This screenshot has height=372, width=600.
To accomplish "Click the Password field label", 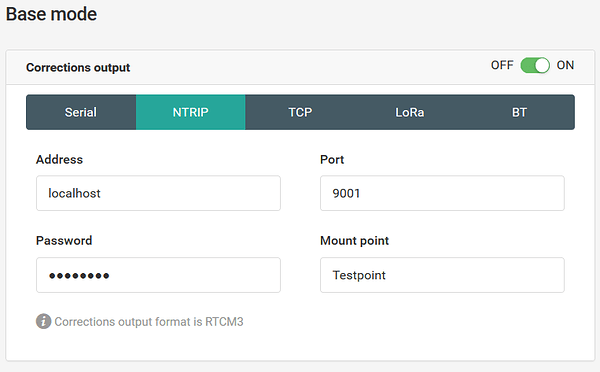I will pyautogui.click(x=64, y=240).
